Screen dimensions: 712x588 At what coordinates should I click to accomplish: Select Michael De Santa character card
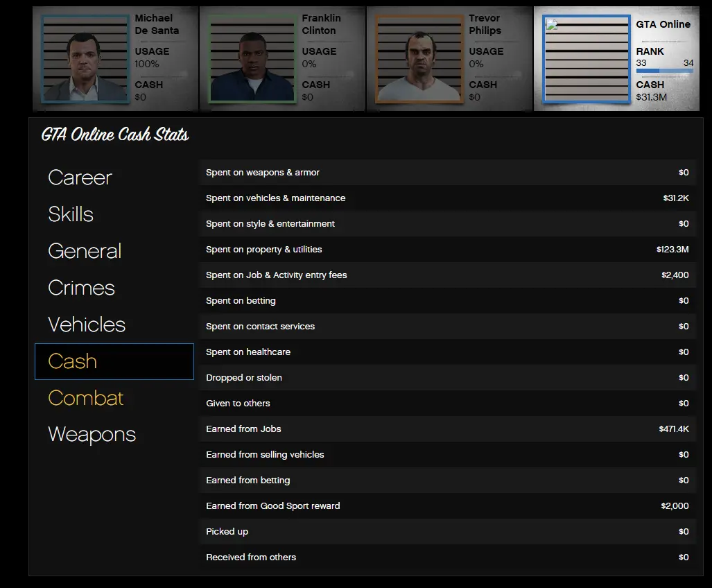pos(115,58)
